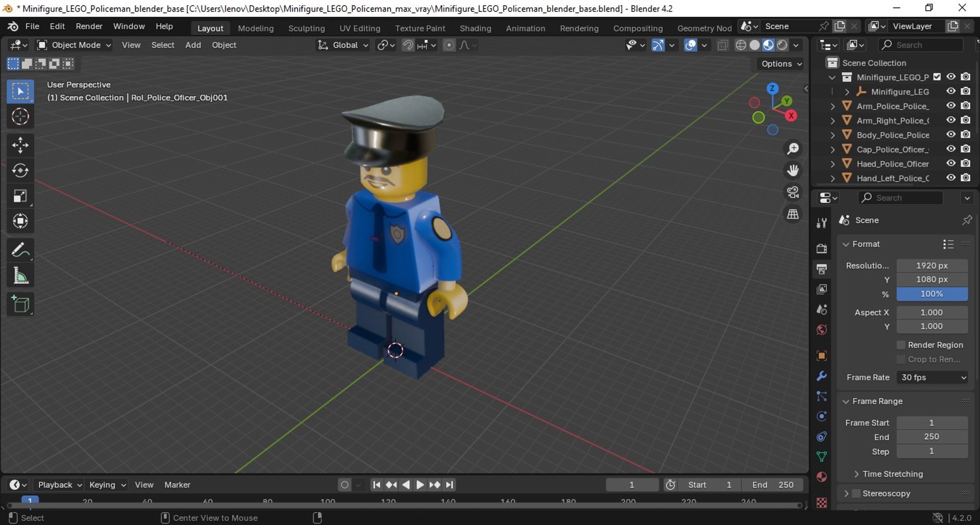980x525 pixels.
Task: Open the Render properties tab
Action: point(822,249)
